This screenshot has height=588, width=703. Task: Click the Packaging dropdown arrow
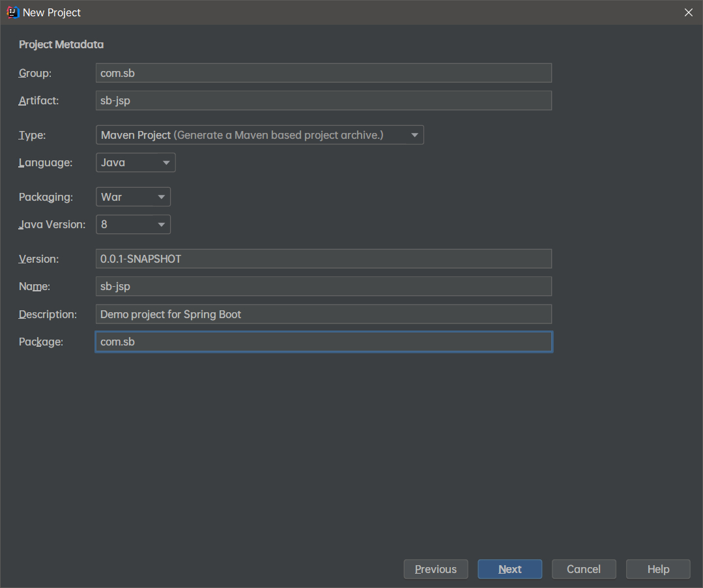tap(161, 197)
